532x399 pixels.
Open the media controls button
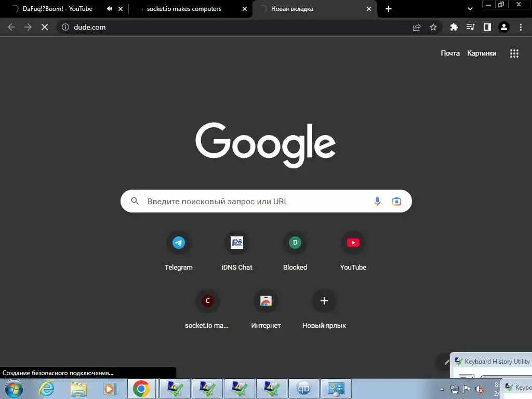471,27
